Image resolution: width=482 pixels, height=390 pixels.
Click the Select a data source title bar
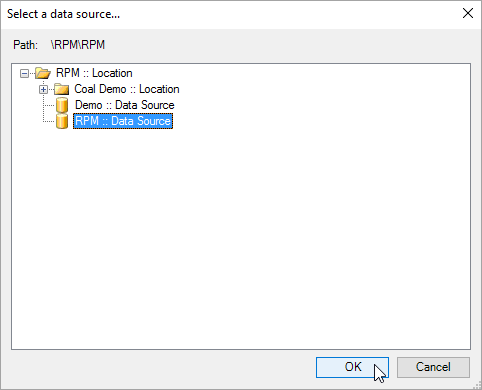(x=233, y=14)
